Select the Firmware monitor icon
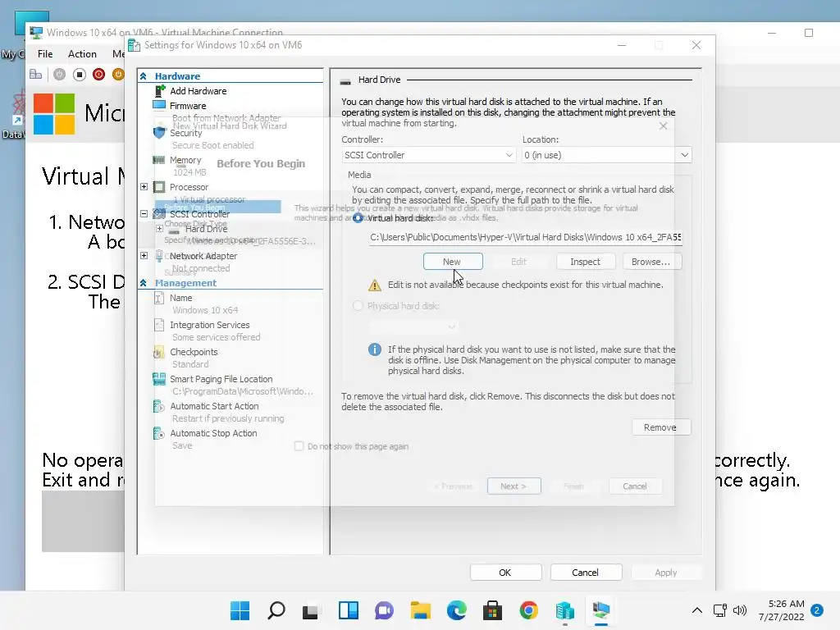Image resolution: width=840 pixels, height=630 pixels. [159, 105]
